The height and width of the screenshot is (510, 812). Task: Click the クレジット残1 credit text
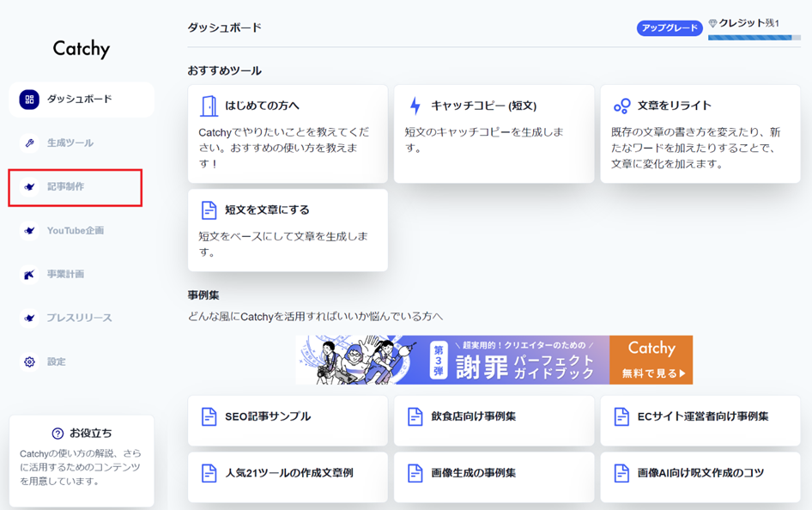(x=748, y=23)
